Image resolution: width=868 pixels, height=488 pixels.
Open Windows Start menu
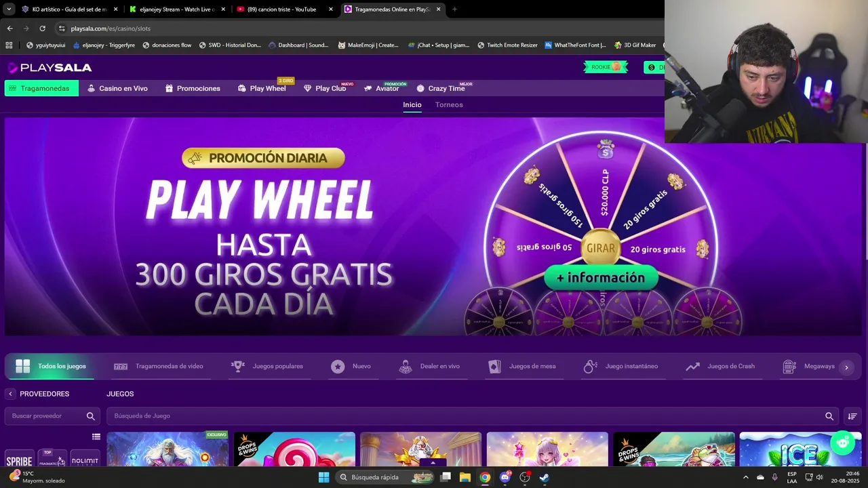click(323, 477)
